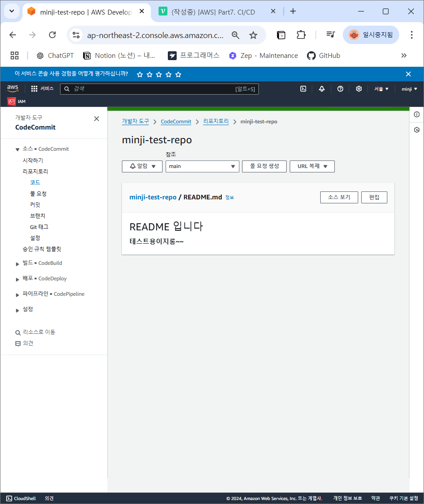Open 브랜치 in the sidebar
Image resolution: width=424 pixels, height=504 pixels.
click(38, 216)
